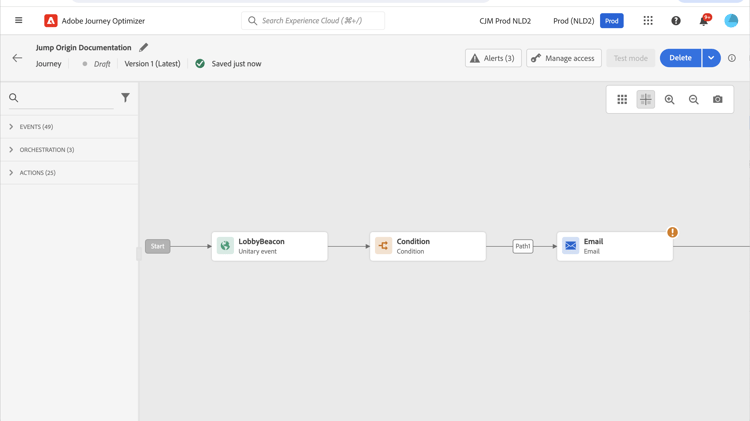Image resolution: width=750 pixels, height=421 pixels.
Task: Open the hamburger navigation menu
Action: tap(19, 20)
